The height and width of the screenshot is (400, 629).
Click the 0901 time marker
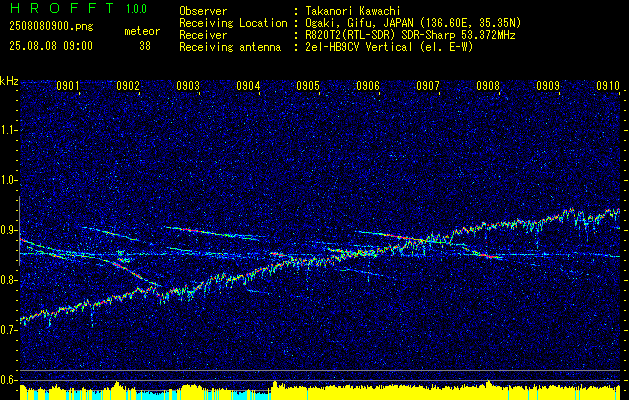[x=68, y=86]
